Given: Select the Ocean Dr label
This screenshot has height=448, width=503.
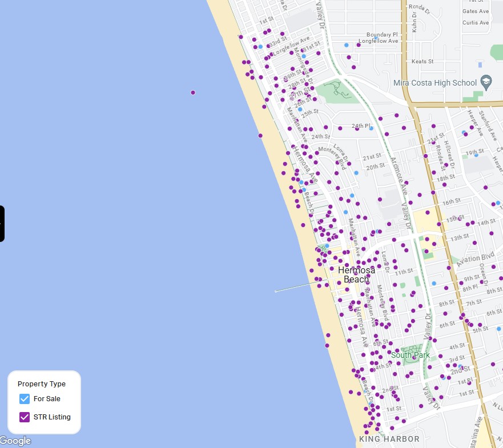Looking at the screenshot, I should pyautogui.click(x=484, y=275).
